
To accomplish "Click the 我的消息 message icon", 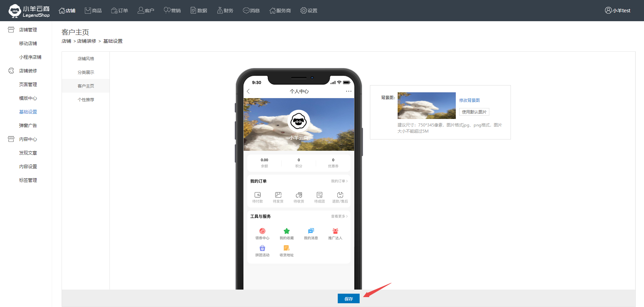I will click(x=311, y=231).
